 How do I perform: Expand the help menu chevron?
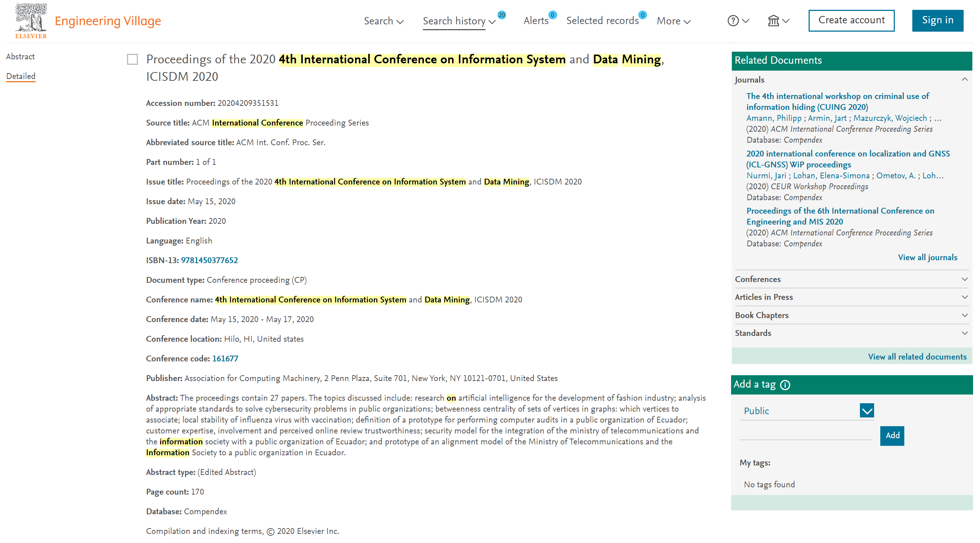746,21
